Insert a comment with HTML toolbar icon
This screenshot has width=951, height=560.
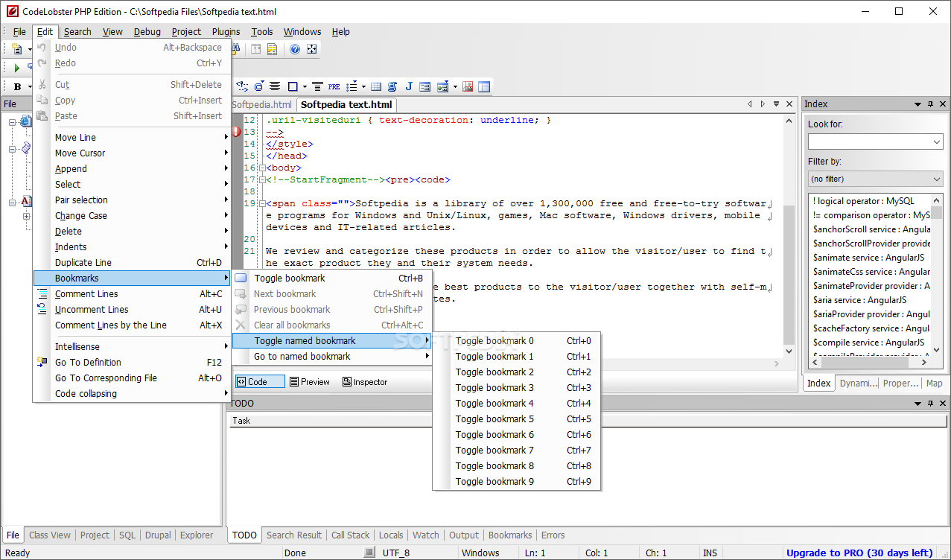coord(242,86)
